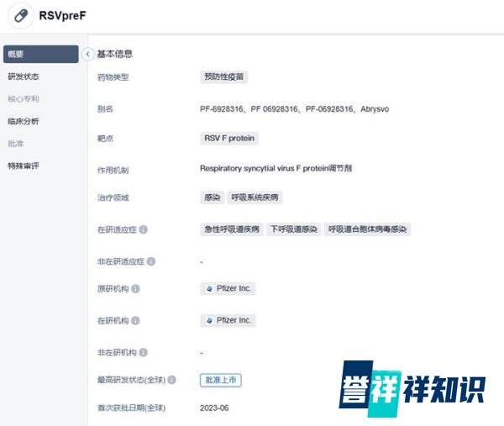Image resolution: width=504 pixels, height=426 pixels.
Task: Click the 下呼吸道感染 indication tag
Action: coord(294,229)
